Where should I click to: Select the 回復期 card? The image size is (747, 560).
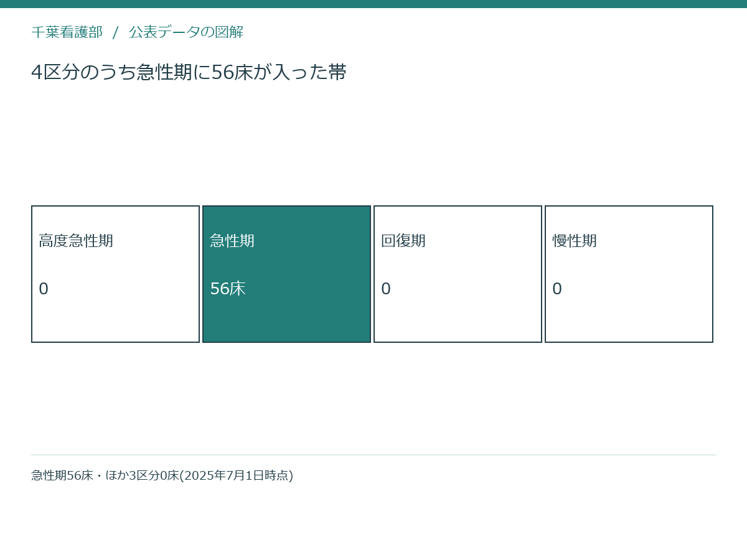point(458,274)
